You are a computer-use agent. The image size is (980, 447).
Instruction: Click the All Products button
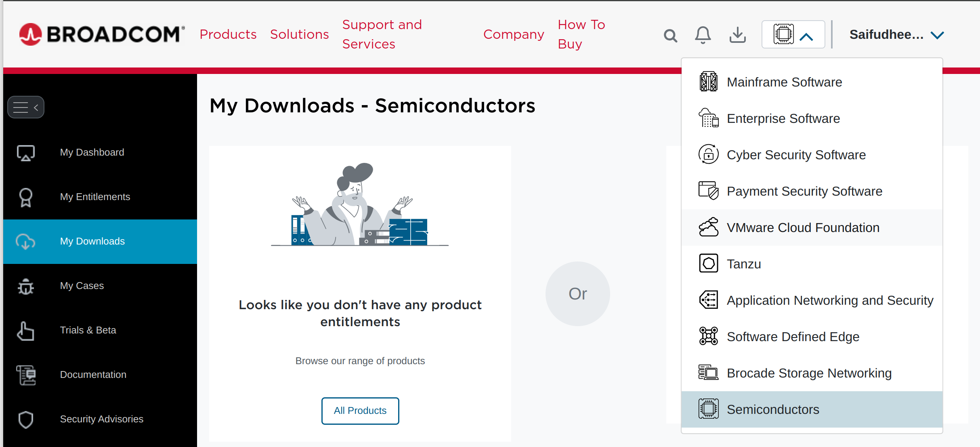pyautogui.click(x=360, y=411)
